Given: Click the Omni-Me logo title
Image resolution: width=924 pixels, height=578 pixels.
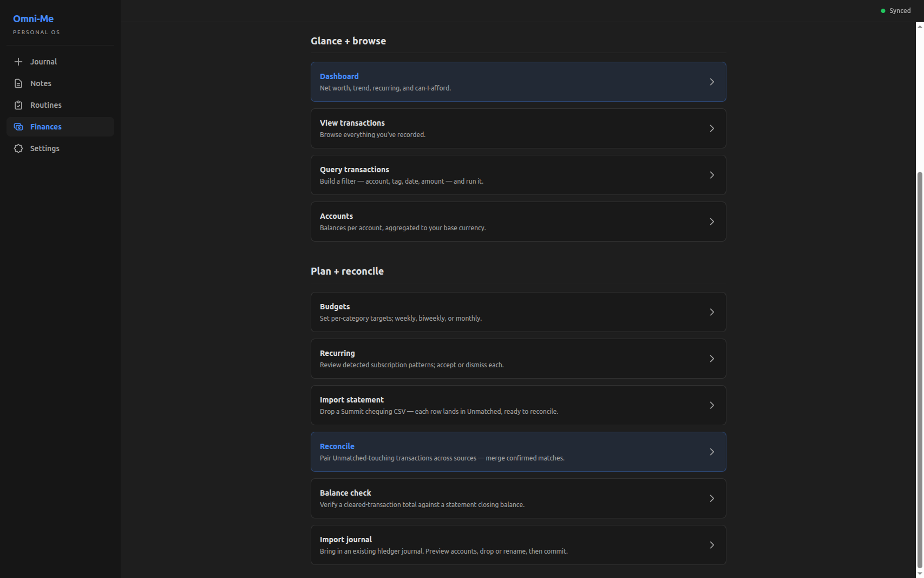Looking at the screenshot, I should (x=33, y=18).
